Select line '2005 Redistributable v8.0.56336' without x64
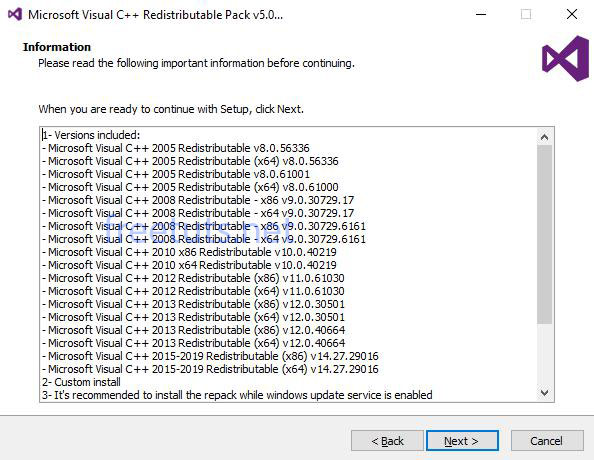This screenshot has width=594, height=460. [176, 148]
